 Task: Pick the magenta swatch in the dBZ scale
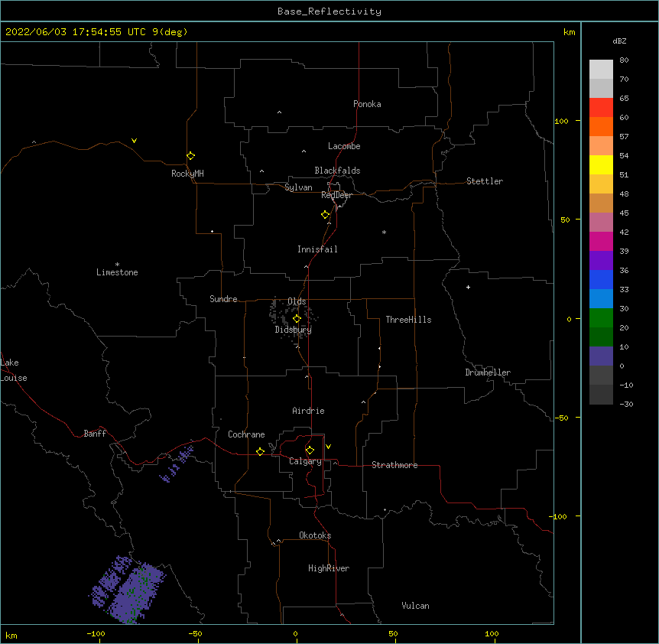601,241
